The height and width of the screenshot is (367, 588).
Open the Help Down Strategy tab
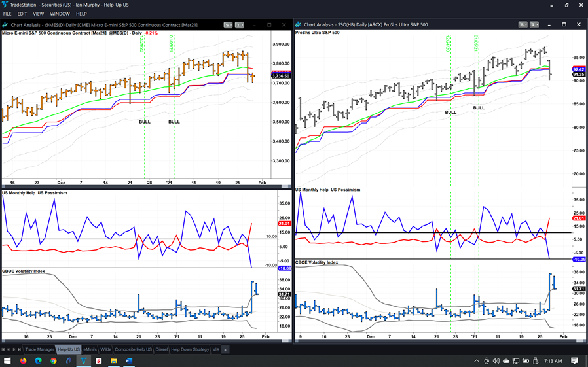click(190, 349)
